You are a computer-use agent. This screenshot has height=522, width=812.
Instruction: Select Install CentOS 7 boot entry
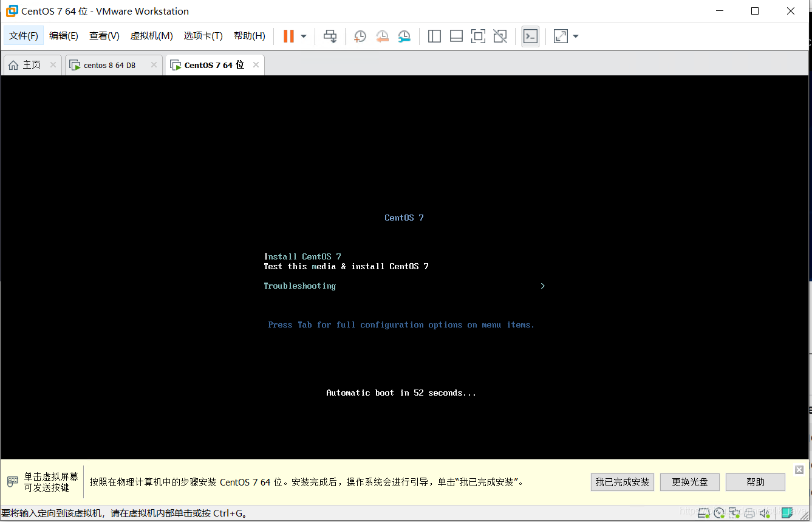[302, 256]
